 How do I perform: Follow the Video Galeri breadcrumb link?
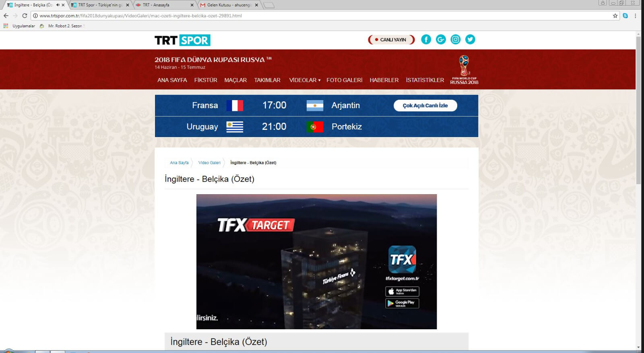coord(209,163)
